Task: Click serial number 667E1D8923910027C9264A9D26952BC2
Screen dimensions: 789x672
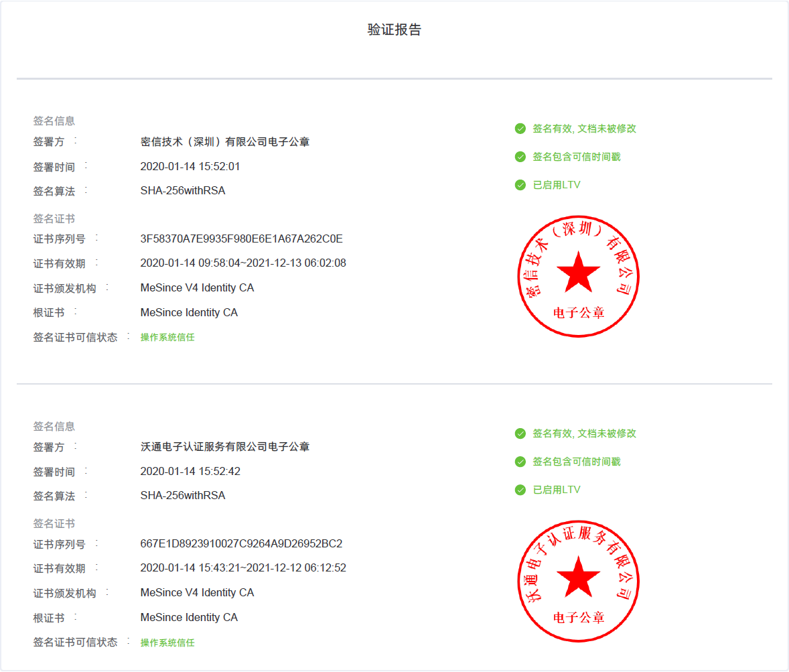Action: coord(241,543)
